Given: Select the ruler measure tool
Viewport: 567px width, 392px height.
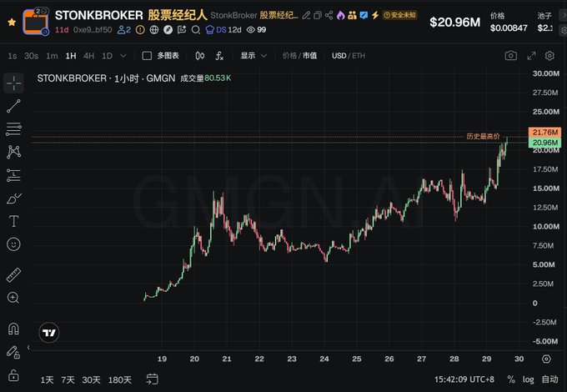Looking at the screenshot, I should tap(13, 275).
